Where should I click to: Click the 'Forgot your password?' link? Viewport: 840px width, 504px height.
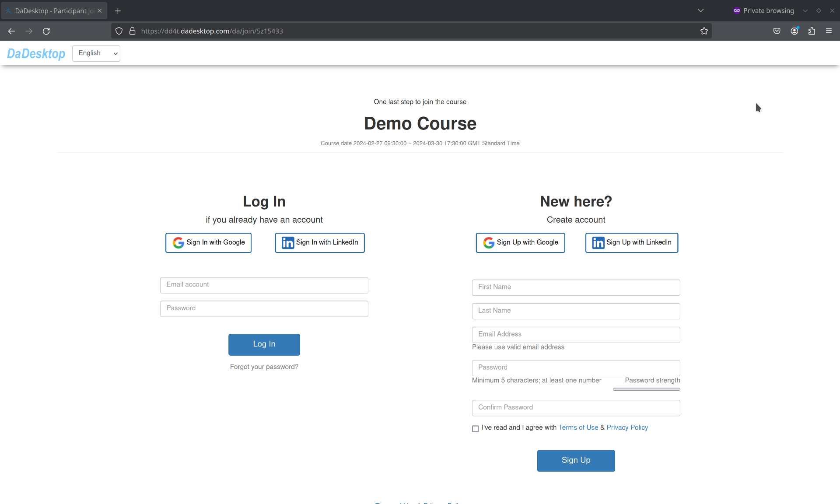[x=264, y=367]
